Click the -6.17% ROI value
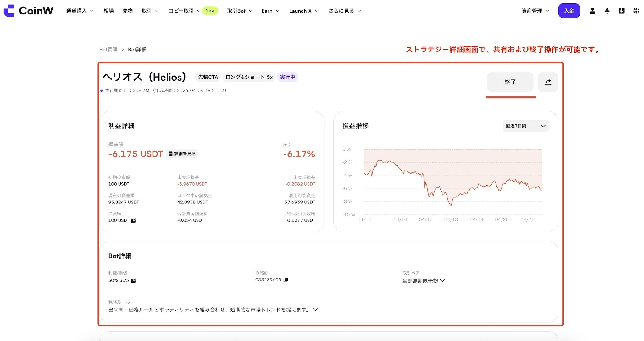Viewport: 644px width, 341px height. pos(299,154)
